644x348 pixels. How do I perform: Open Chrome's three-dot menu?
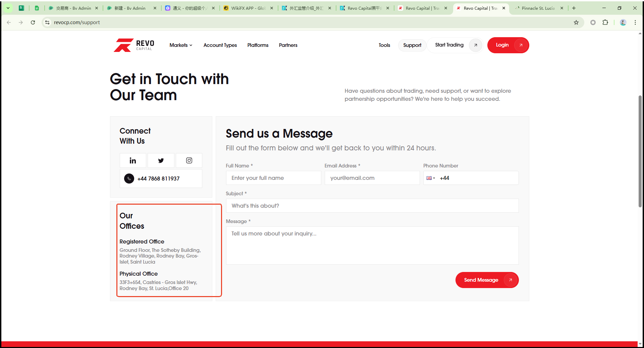(635, 22)
